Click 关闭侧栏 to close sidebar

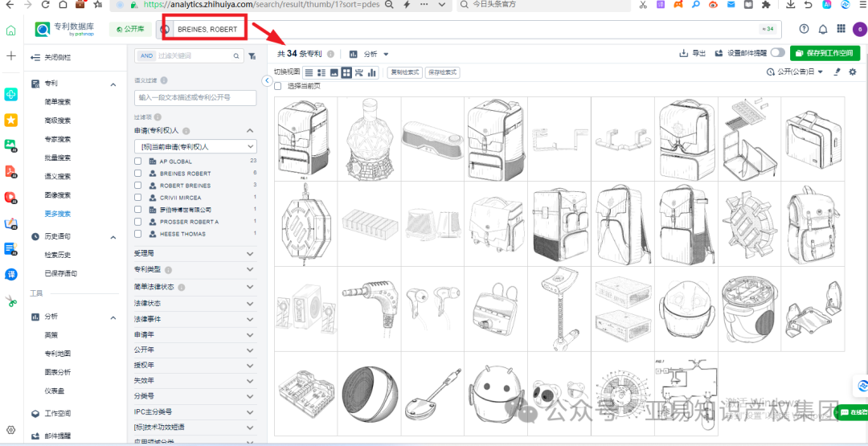(x=51, y=57)
